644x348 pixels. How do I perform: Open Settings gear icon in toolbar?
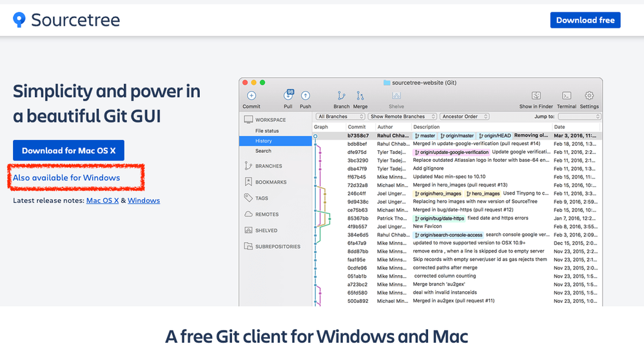[589, 95]
